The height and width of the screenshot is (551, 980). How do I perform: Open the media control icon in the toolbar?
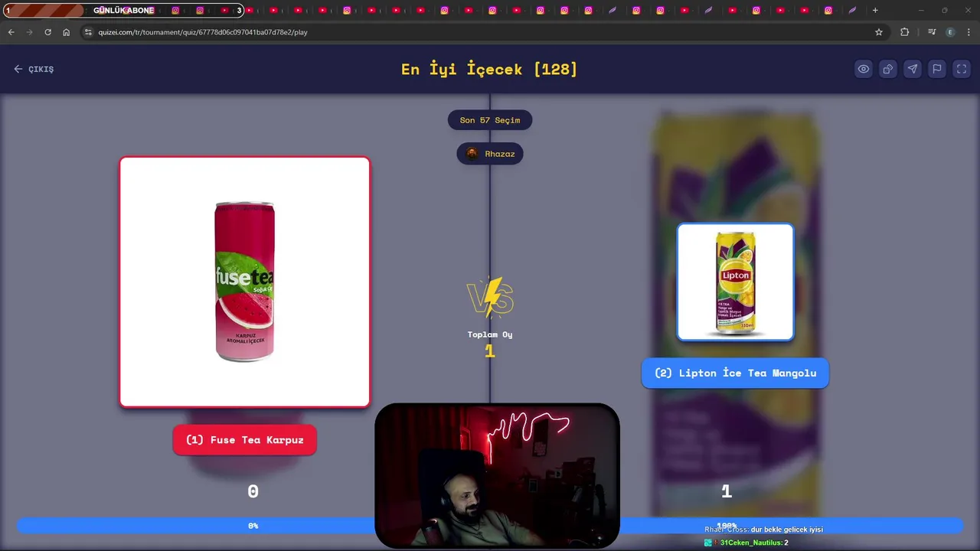coord(932,32)
